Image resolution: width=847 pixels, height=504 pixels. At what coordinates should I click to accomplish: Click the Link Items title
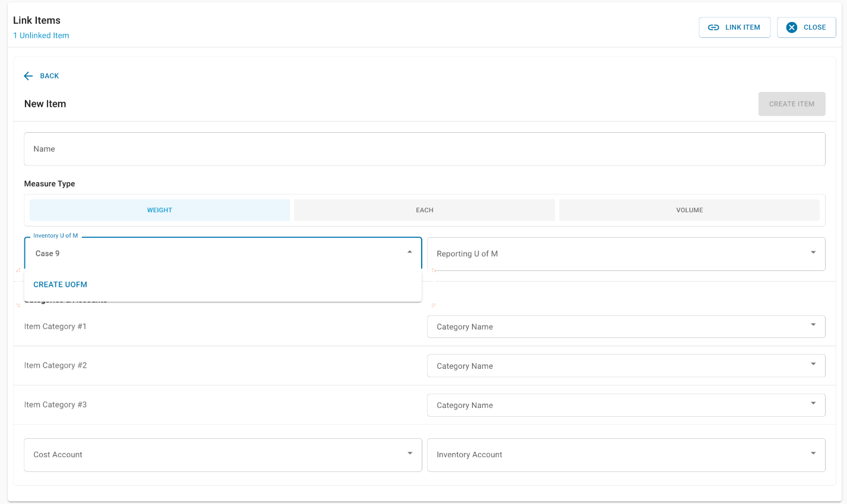coord(37,20)
